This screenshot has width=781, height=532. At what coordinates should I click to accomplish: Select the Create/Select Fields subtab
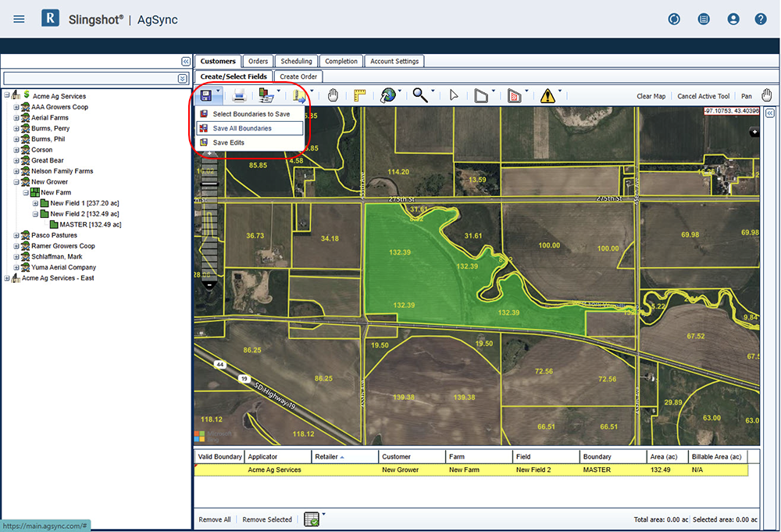point(234,77)
